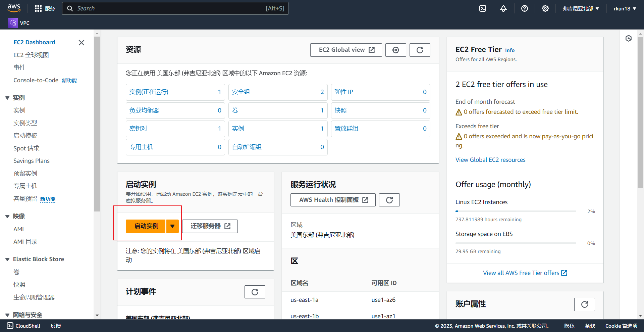The width and height of the screenshot is (644, 332).
Task: Click the sidebar vertical scrollbar
Action: click(97, 124)
